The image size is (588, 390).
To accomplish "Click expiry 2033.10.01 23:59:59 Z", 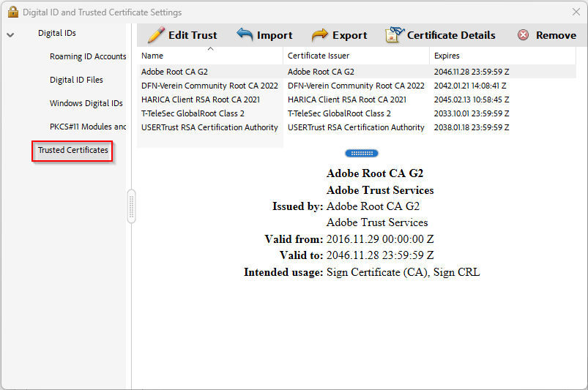I will (472, 113).
